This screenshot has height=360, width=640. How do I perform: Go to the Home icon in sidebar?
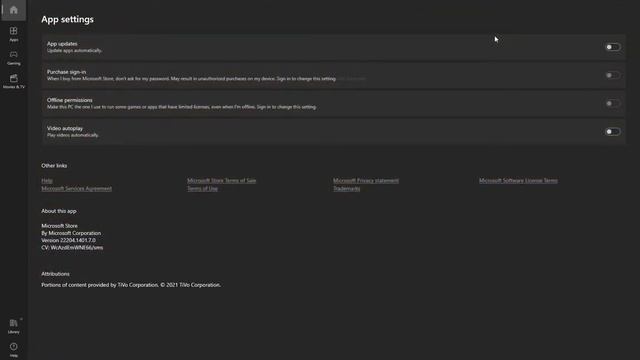[13, 10]
